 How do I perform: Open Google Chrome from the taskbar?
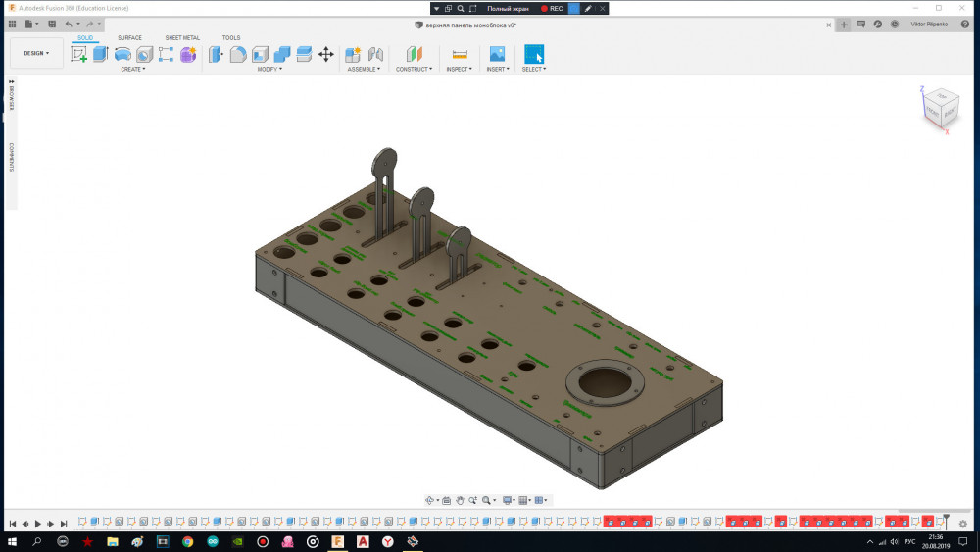click(187, 541)
